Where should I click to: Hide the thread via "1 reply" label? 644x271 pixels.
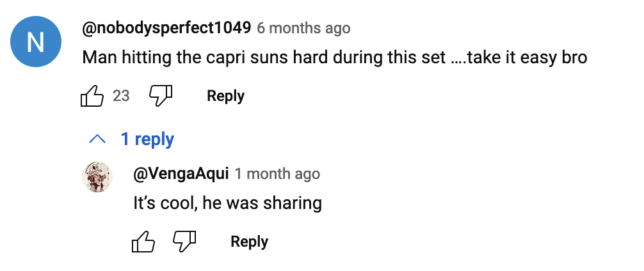coord(147,139)
